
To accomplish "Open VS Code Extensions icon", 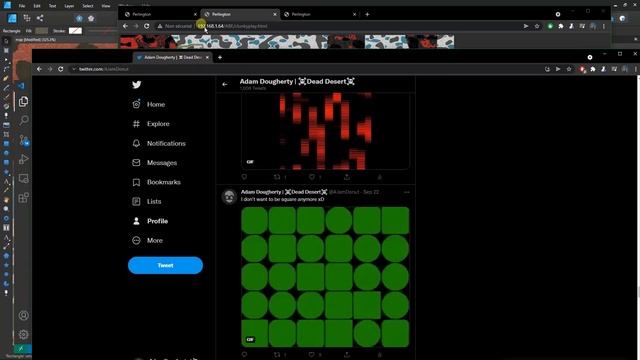I will [24, 198].
